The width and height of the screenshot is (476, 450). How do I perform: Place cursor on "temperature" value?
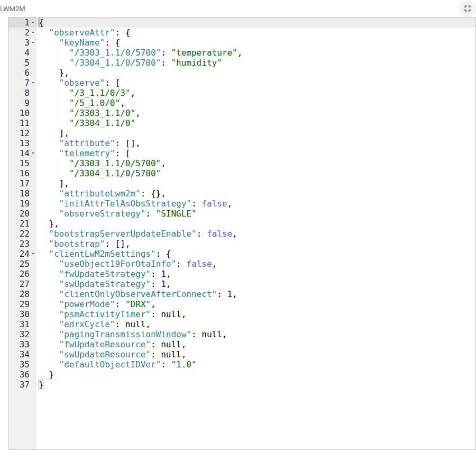click(x=204, y=52)
